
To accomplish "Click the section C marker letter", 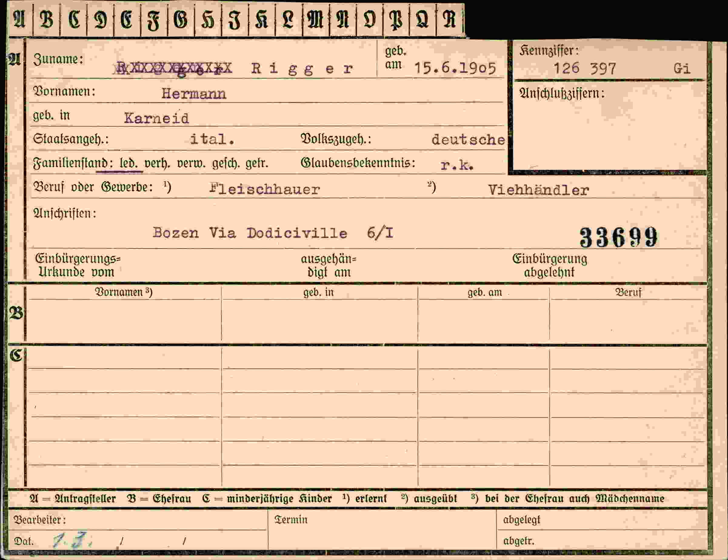I will (16, 356).
